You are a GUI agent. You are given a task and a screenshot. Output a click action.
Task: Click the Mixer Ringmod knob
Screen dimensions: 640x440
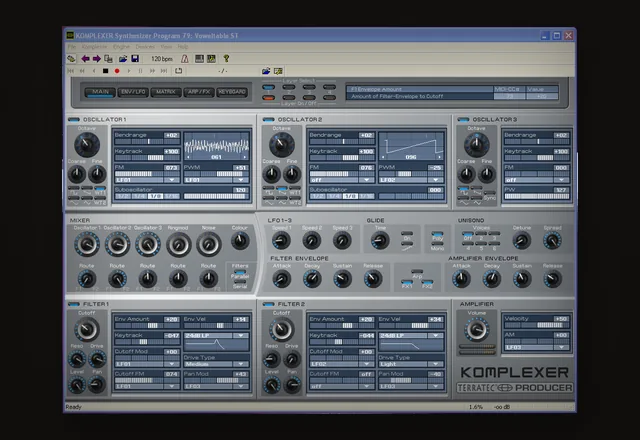pyautogui.click(x=178, y=244)
